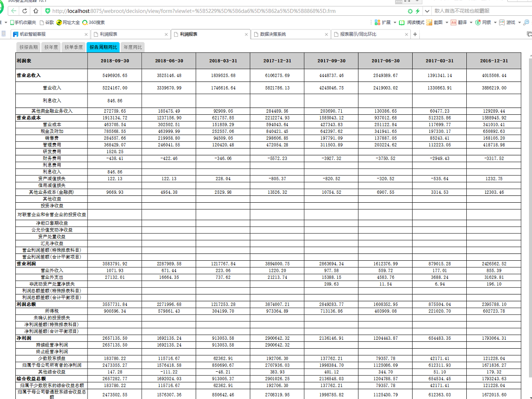Click the value 3583791.92 in 营业利润 row
This screenshot has height=399, width=532.
click(115, 264)
